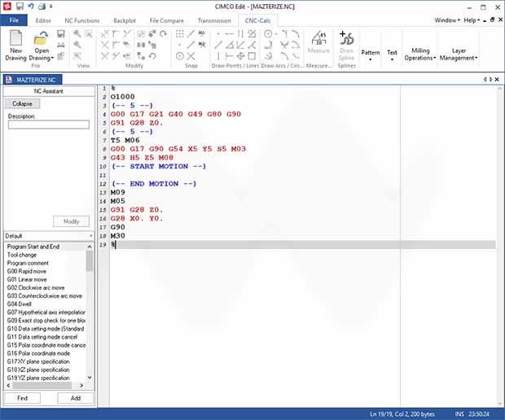Screen dimensions: 505x420
Task: Switch to the File Compare tab
Action: tap(166, 20)
